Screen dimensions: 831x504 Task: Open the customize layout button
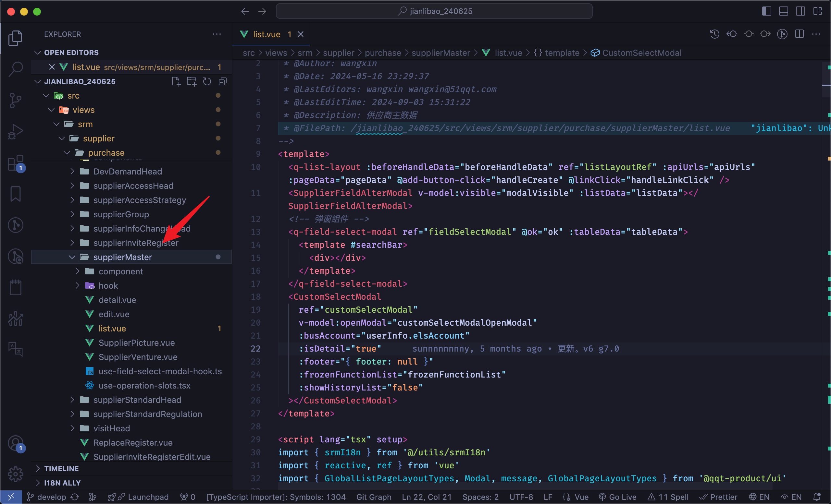tap(817, 11)
